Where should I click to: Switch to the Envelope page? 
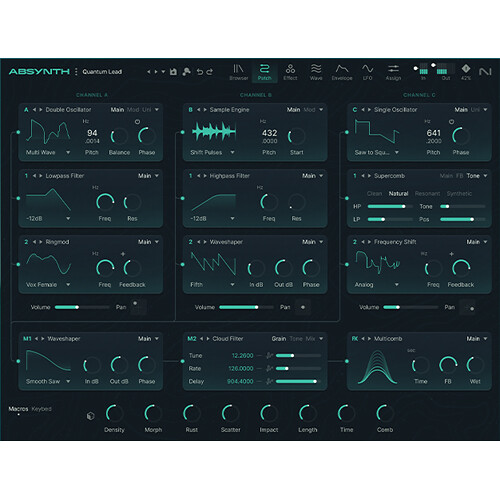tap(342, 72)
